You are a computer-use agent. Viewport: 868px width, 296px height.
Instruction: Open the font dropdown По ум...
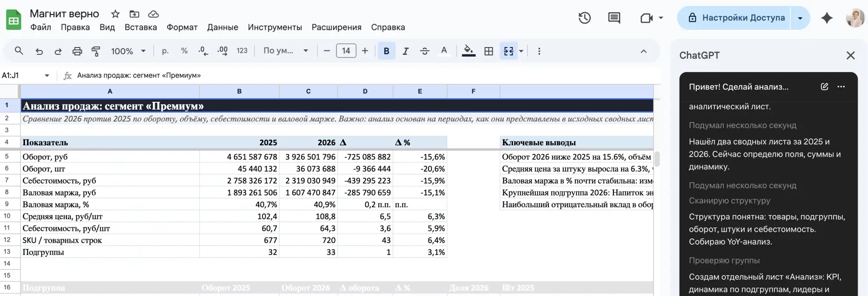pyautogui.click(x=286, y=51)
